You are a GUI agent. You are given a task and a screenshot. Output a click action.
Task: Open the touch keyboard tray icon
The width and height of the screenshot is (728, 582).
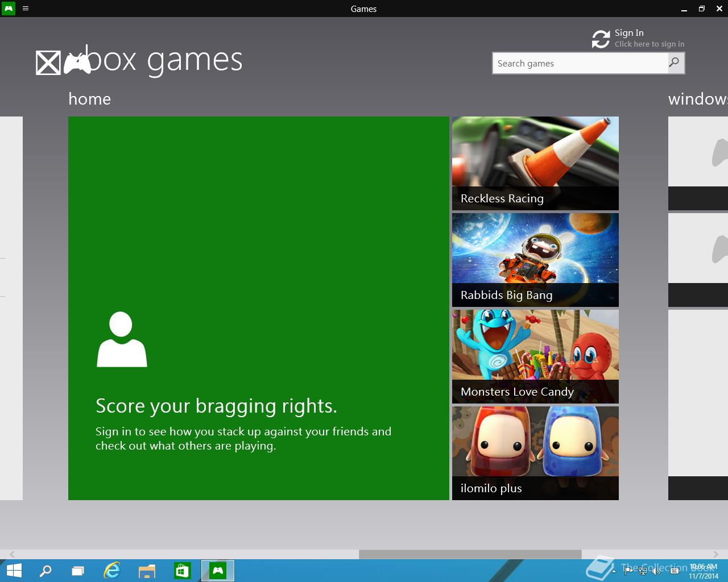coord(675,571)
